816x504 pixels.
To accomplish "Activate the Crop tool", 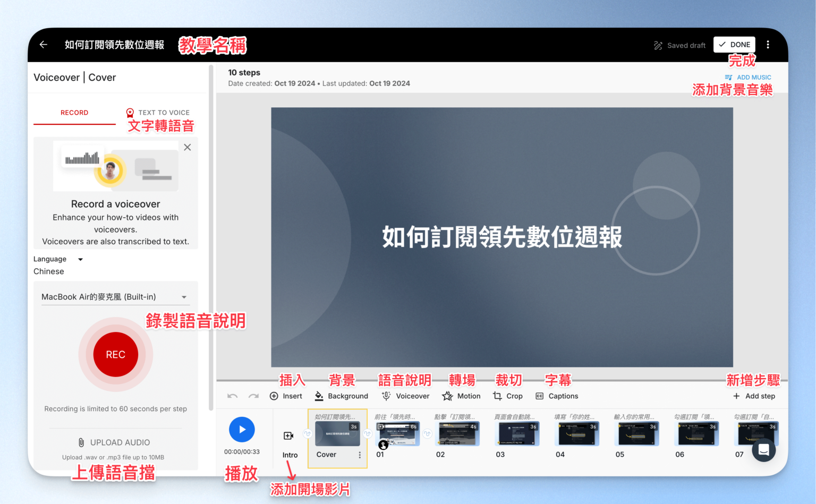I will click(508, 396).
